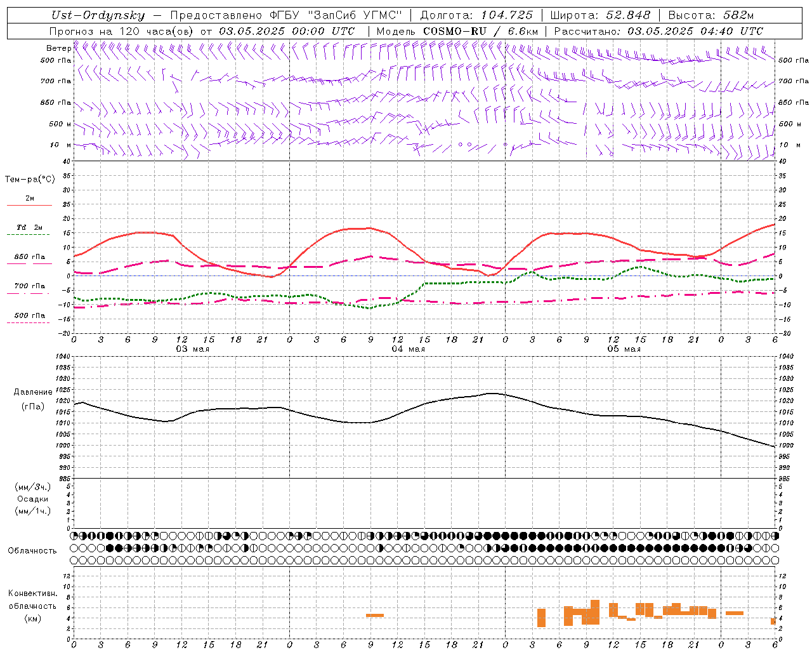Image resolution: width=812 pixels, height=650 pixels.
Task: Click the 700 гПа temperature legend entry
Action: tap(29, 286)
